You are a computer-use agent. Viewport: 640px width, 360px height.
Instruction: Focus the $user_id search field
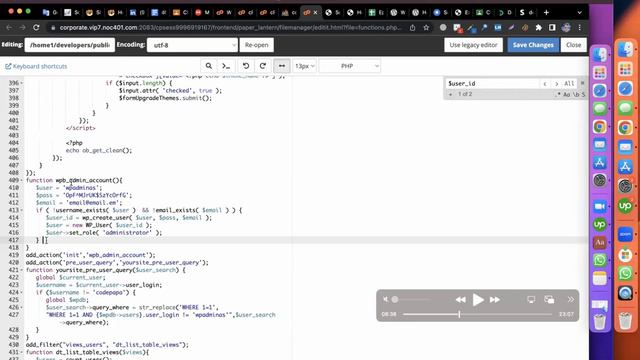click(x=492, y=83)
